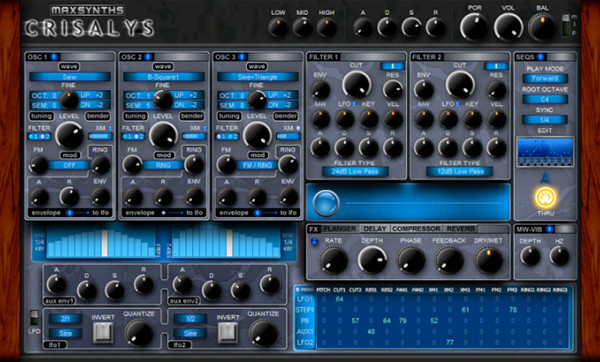The image size is (600, 362).
Task: Open lfo1 rate dropdown showing 2/1
Action: click(65, 318)
